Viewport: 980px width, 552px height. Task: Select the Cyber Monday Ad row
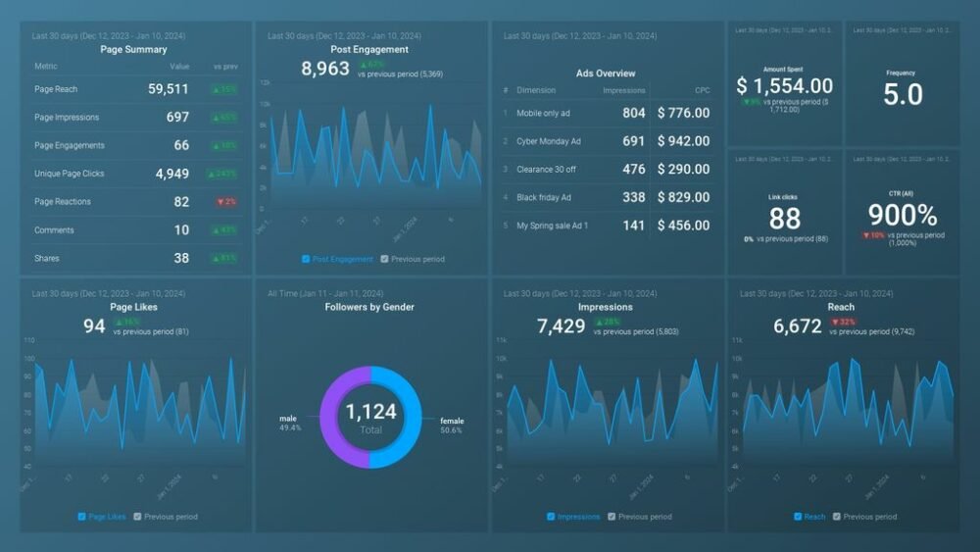pyautogui.click(x=607, y=141)
